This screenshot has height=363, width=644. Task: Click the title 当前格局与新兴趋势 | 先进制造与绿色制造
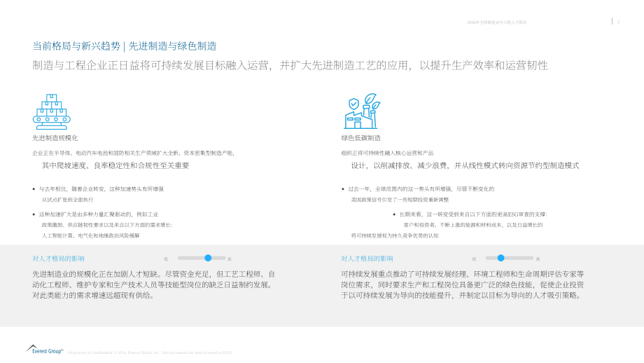tap(125, 46)
